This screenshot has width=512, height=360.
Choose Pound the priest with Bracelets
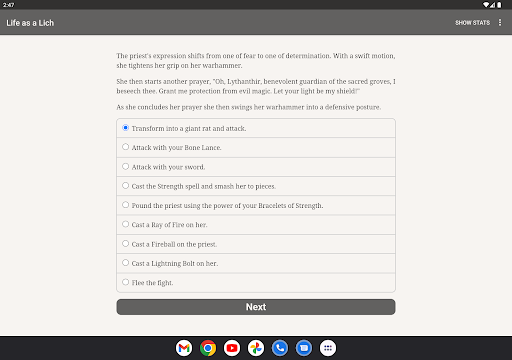point(256,205)
